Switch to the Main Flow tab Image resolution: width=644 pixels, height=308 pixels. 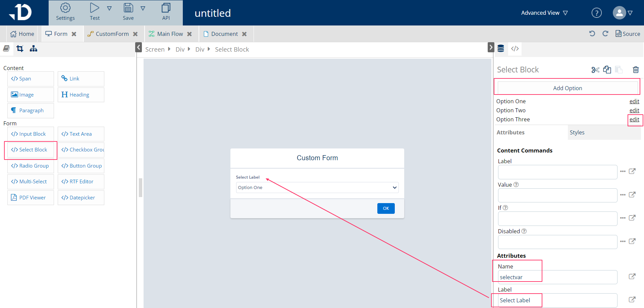pos(170,34)
